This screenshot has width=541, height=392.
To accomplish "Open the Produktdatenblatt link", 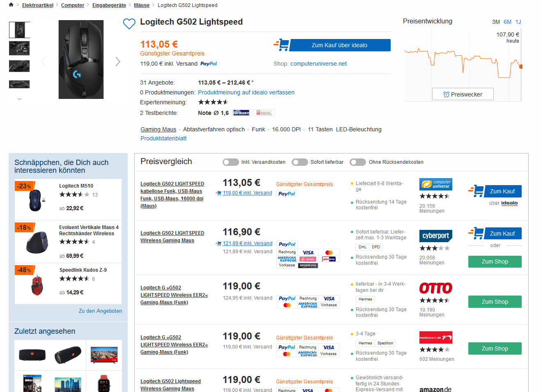I will [163, 138].
